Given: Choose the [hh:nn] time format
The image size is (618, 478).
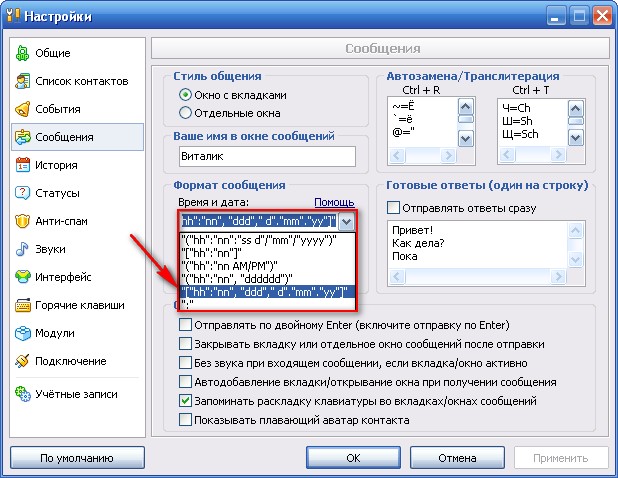Looking at the screenshot, I should point(268,253).
